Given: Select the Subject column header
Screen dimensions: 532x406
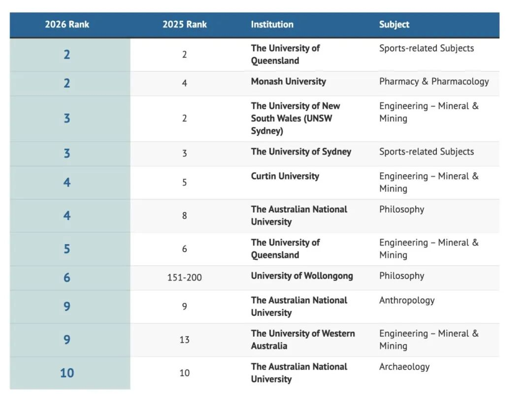Looking at the screenshot, I should pos(394,24).
